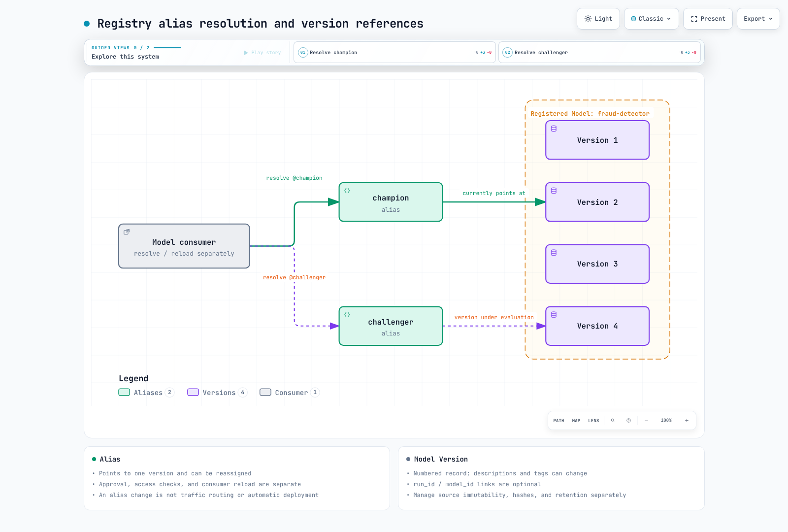The height and width of the screenshot is (532, 788).
Task: Select the Resolve challenger guided view
Action: (599, 52)
